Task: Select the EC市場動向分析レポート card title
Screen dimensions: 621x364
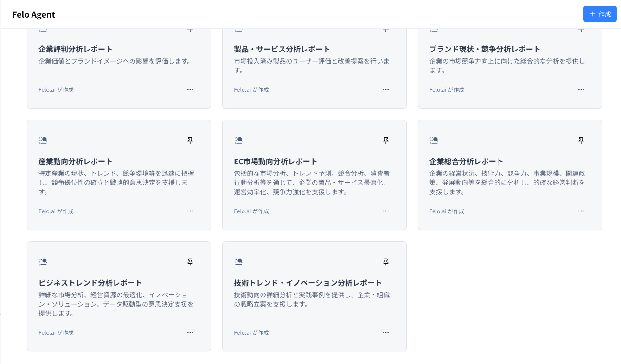Action: [276, 161]
